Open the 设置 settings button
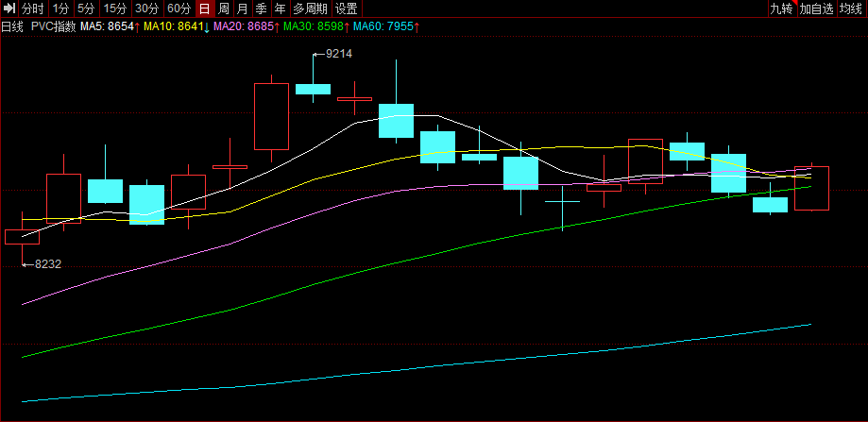This screenshot has width=868, height=422. (x=347, y=8)
